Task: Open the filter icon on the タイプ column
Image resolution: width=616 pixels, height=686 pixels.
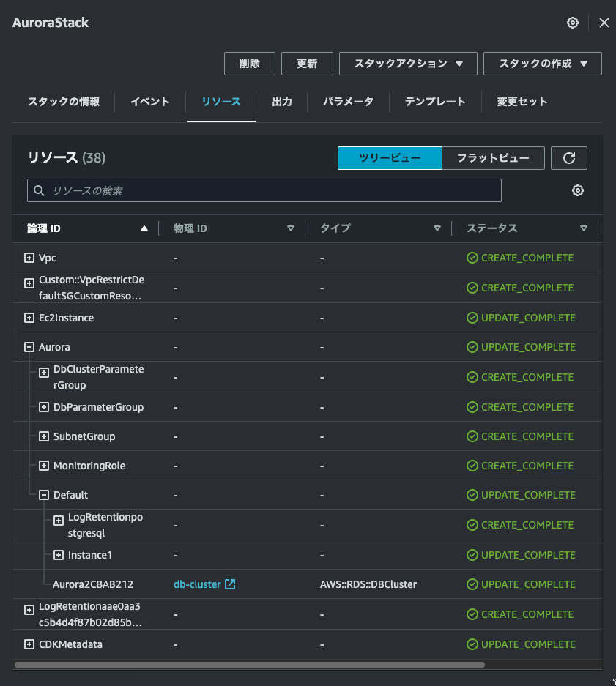Action: coord(437,228)
